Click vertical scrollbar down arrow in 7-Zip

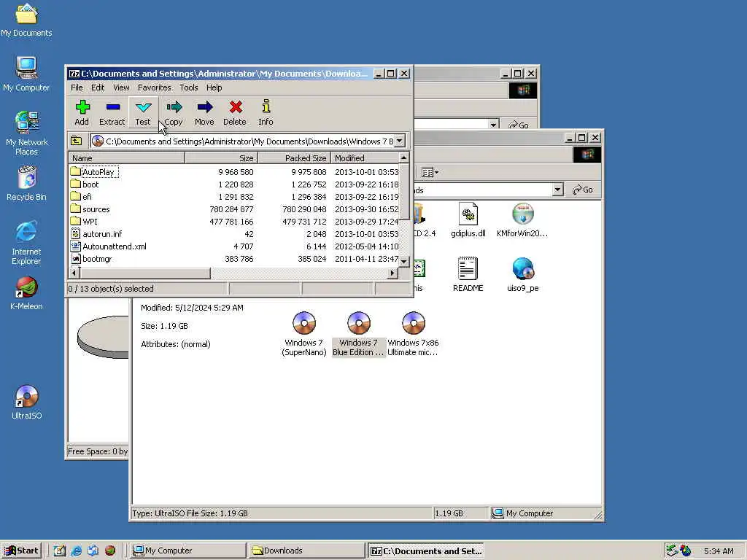click(x=404, y=262)
